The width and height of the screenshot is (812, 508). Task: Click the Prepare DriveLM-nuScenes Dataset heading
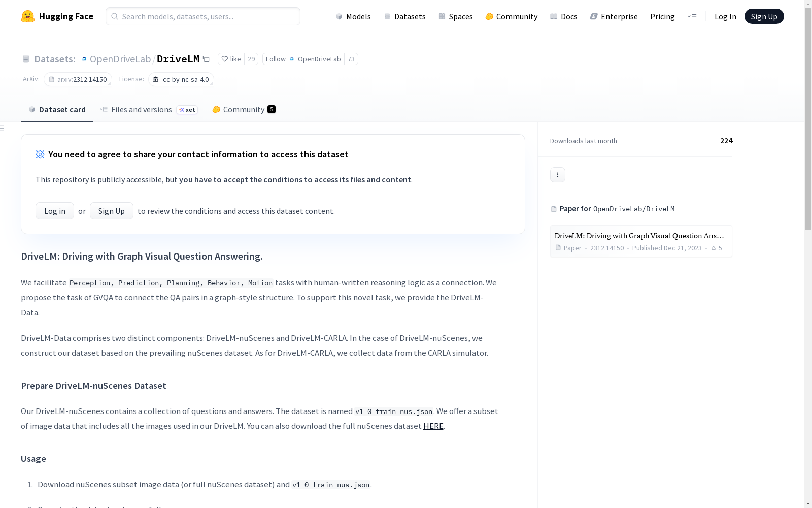(x=93, y=386)
